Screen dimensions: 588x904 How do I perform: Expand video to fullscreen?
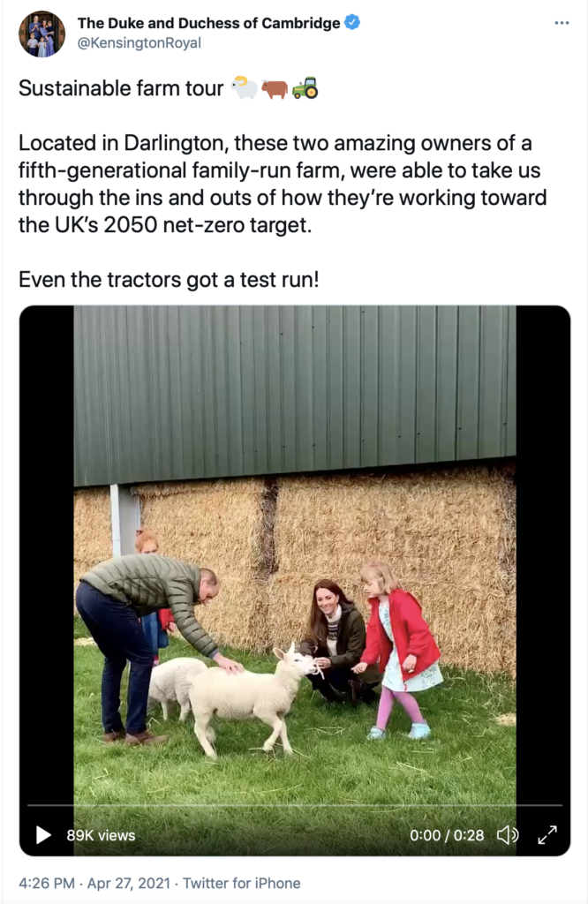tap(547, 835)
